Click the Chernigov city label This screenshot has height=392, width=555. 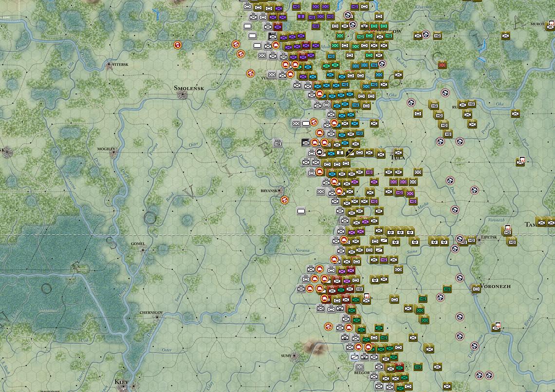point(151,313)
